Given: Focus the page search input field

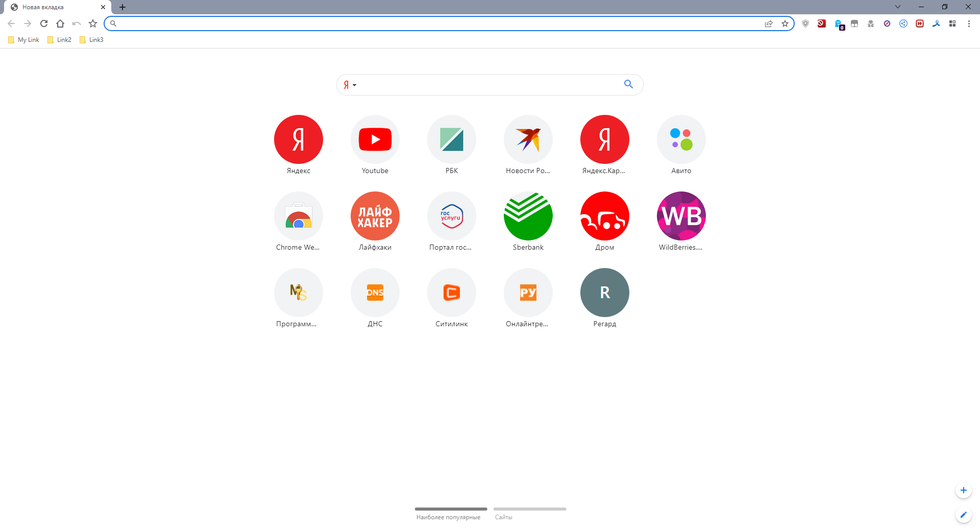Looking at the screenshot, I should pyautogui.click(x=490, y=85).
